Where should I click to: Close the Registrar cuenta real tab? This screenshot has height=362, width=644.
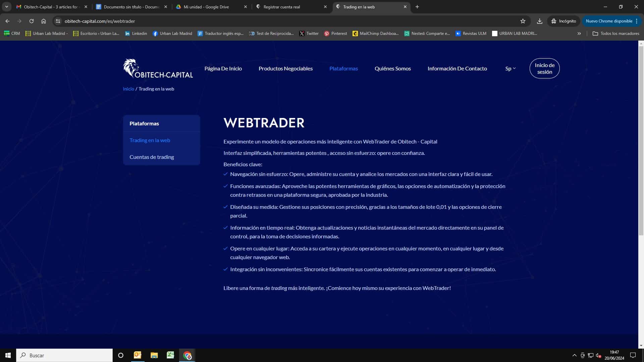(325, 7)
